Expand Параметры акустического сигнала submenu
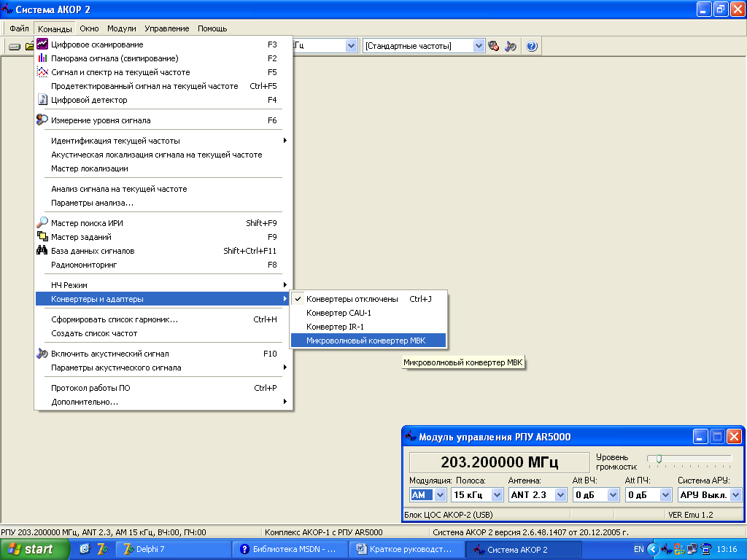Viewport: 747px width, 560px height. (163, 367)
